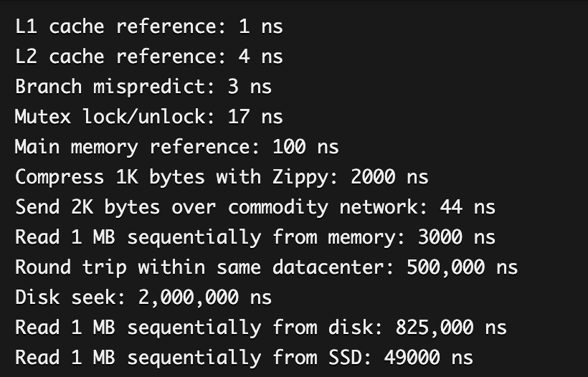Click the '825,000 ns' value

(451, 328)
